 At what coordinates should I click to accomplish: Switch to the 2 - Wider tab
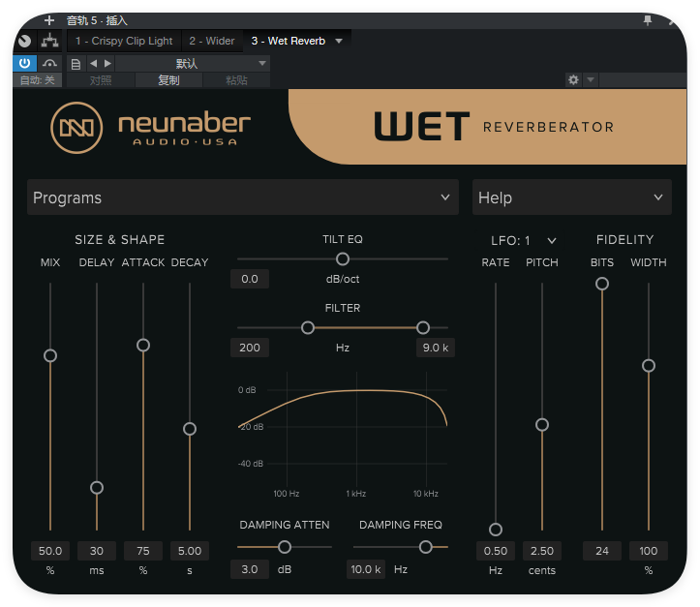tap(212, 41)
